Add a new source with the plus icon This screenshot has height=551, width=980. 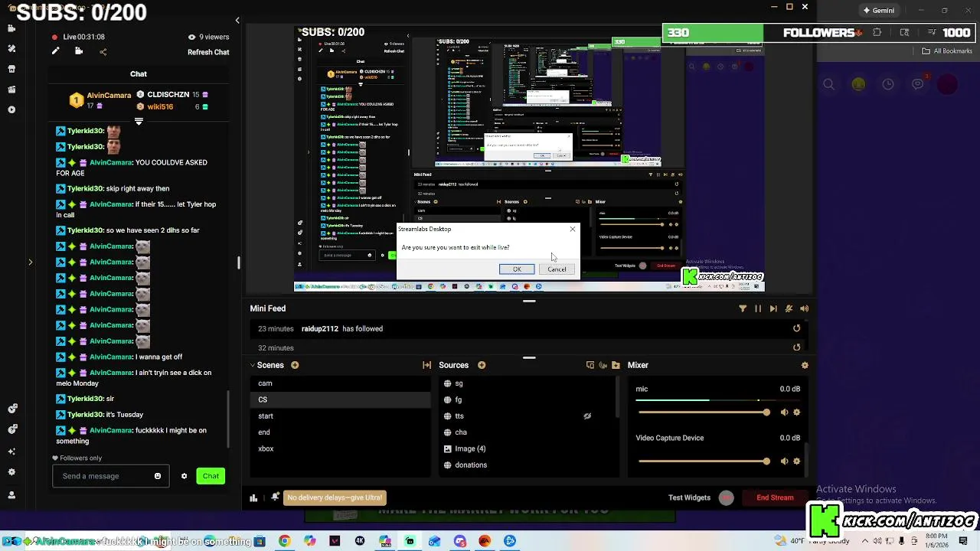482,365
